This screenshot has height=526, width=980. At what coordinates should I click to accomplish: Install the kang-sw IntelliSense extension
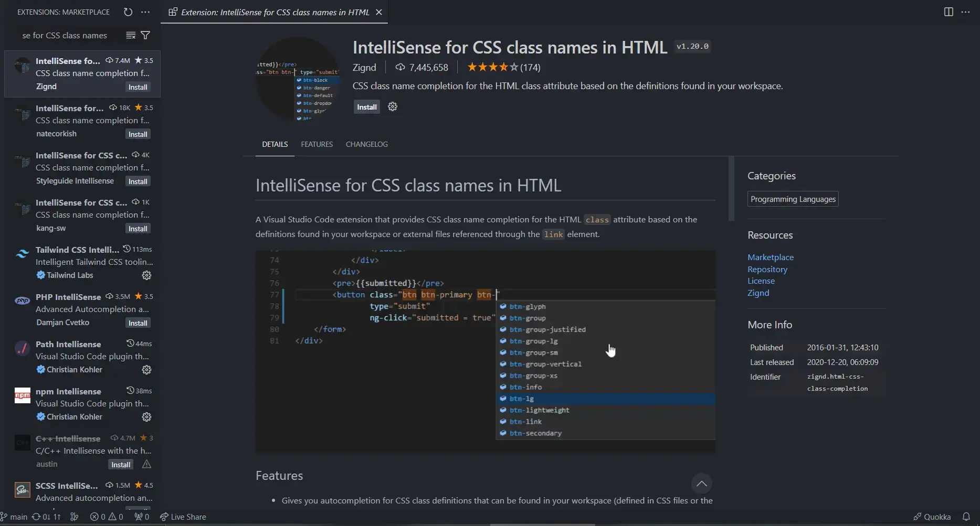point(138,229)
